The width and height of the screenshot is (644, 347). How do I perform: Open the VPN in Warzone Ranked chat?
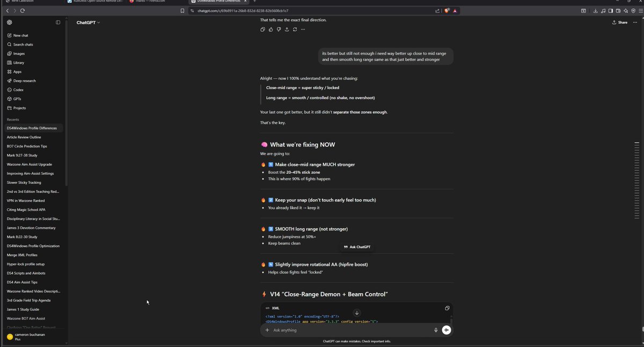click(33, 201)
